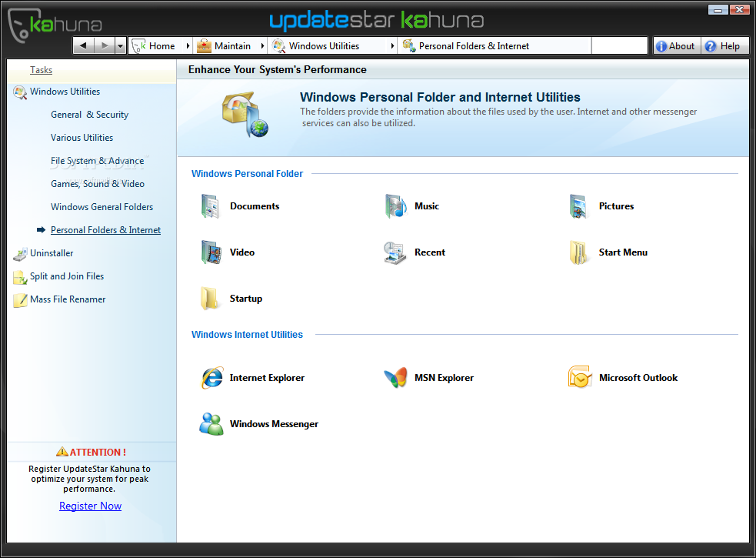Select Windows General Folders in the sidebar

click(102, 207)
